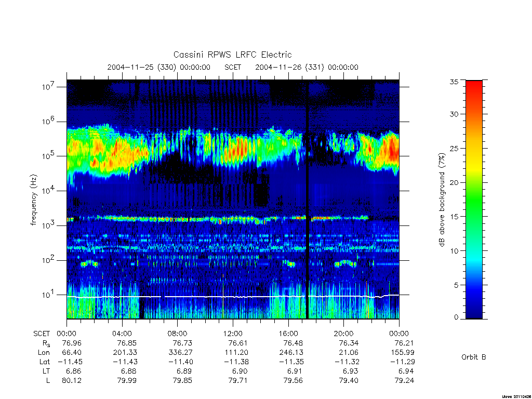
Task: Select the longitude value "21.06"
Action: pos(349,353)
